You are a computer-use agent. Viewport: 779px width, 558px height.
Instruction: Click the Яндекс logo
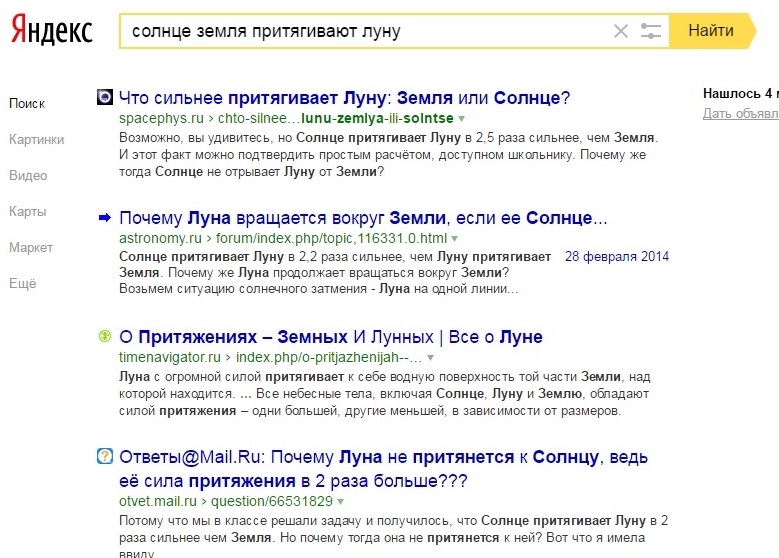coord(52,30)
